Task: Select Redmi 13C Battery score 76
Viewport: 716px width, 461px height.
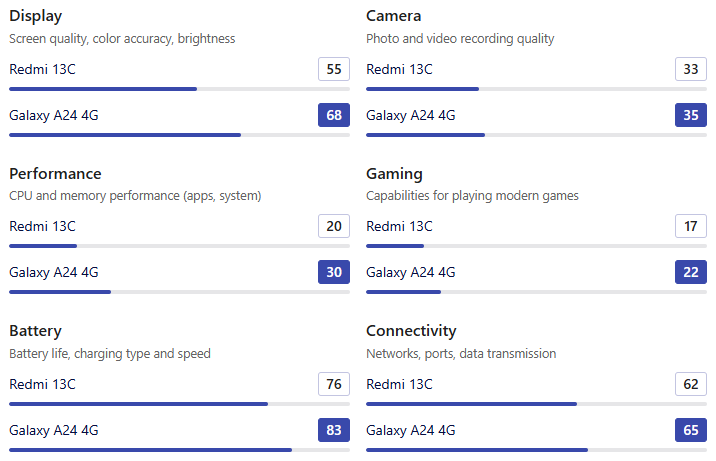Action: click(334, 384)
